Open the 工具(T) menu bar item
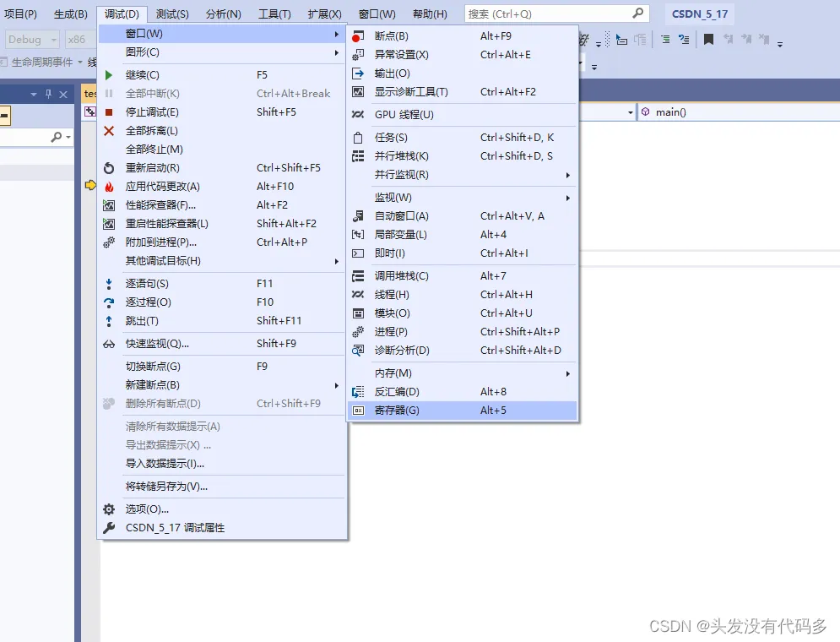Viewport: 840px width, 642px height. coord(274,14)
